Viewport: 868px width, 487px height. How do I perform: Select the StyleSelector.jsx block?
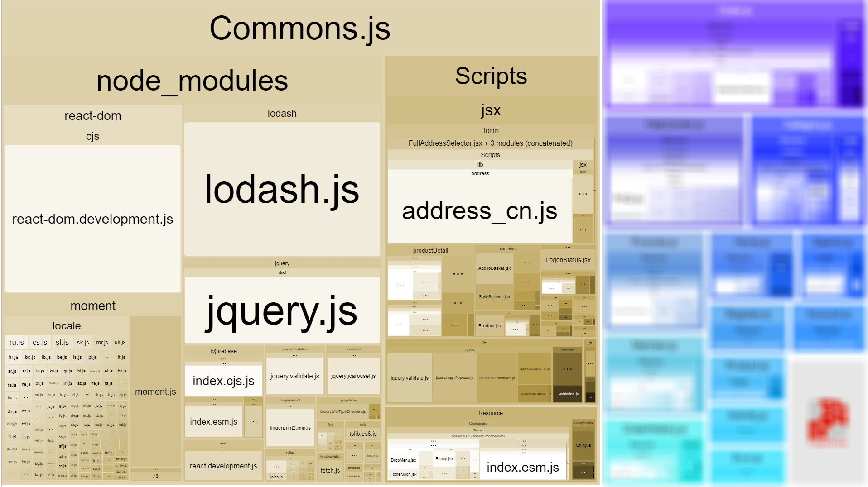(494, 297)
